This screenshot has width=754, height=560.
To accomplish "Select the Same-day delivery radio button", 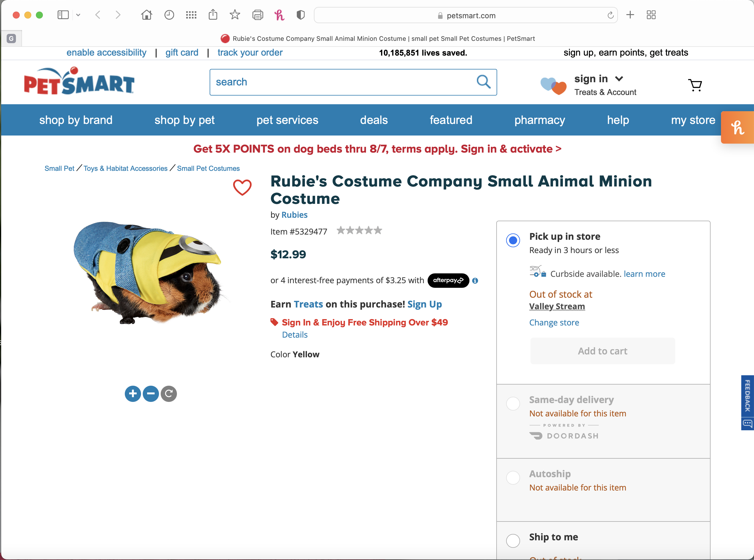I will [x=513, y=404].
